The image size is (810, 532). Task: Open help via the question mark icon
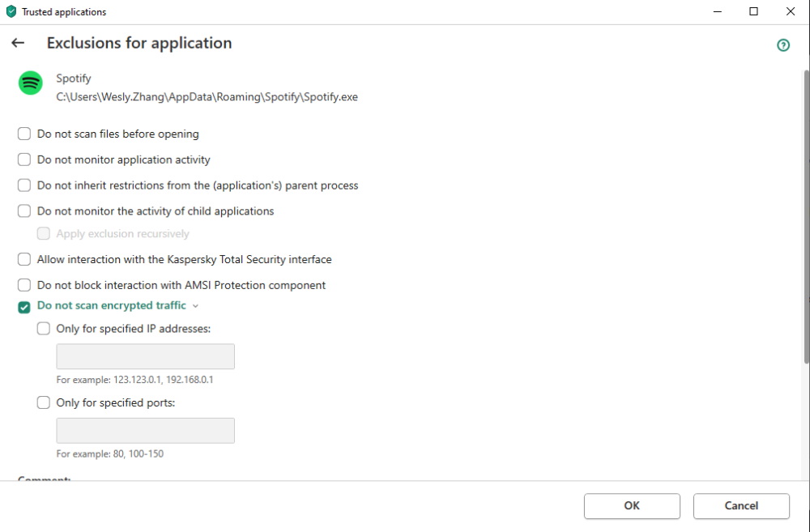(783, 45)
